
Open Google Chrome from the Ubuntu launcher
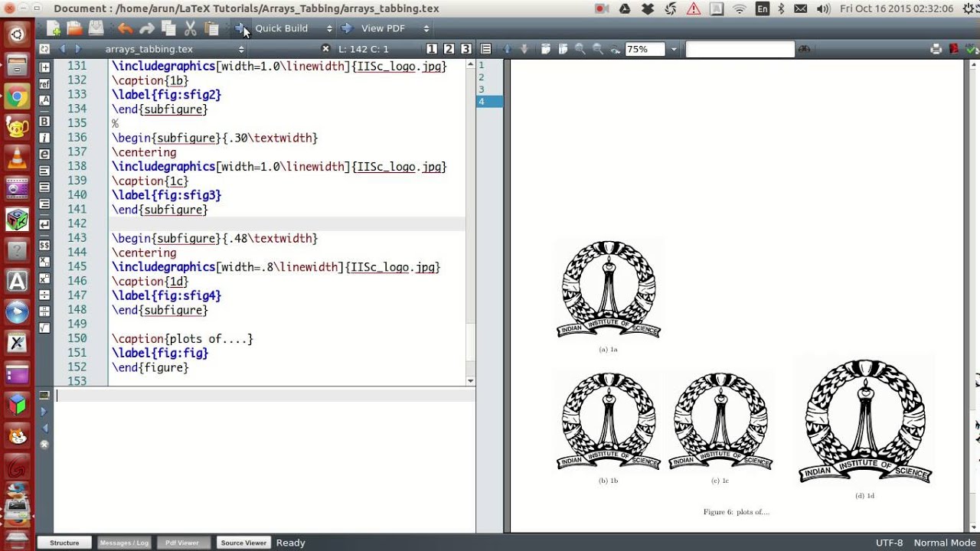(17, 97)
